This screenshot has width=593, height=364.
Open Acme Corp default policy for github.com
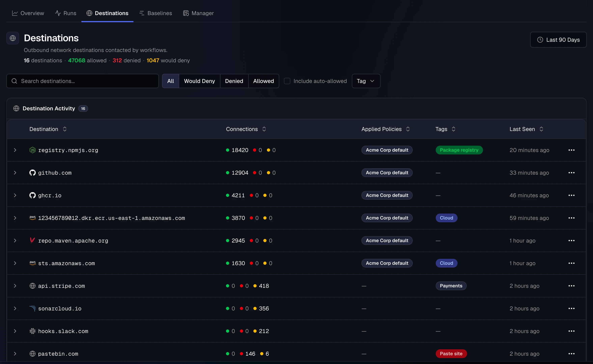[x=387, y=173]
